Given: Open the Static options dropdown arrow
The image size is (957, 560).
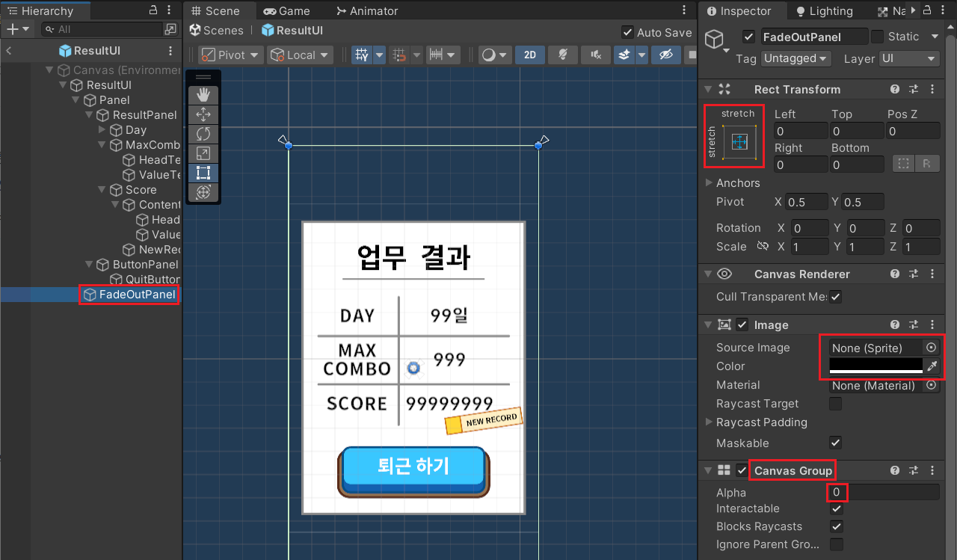Looking at the screenshot, I should (935, 36).
